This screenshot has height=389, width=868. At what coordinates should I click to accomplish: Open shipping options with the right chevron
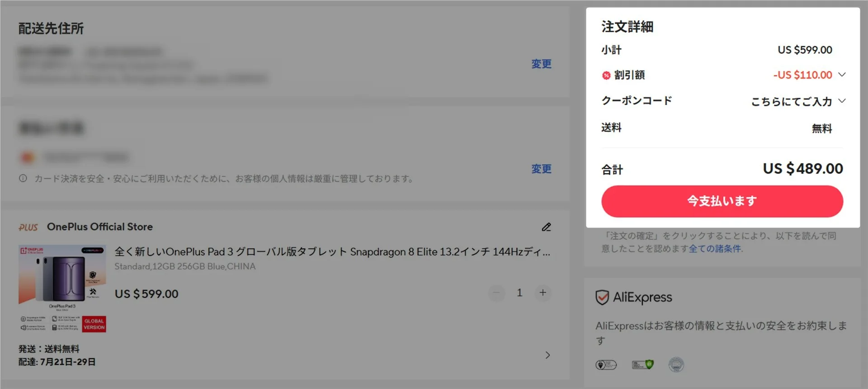point(547,355)
